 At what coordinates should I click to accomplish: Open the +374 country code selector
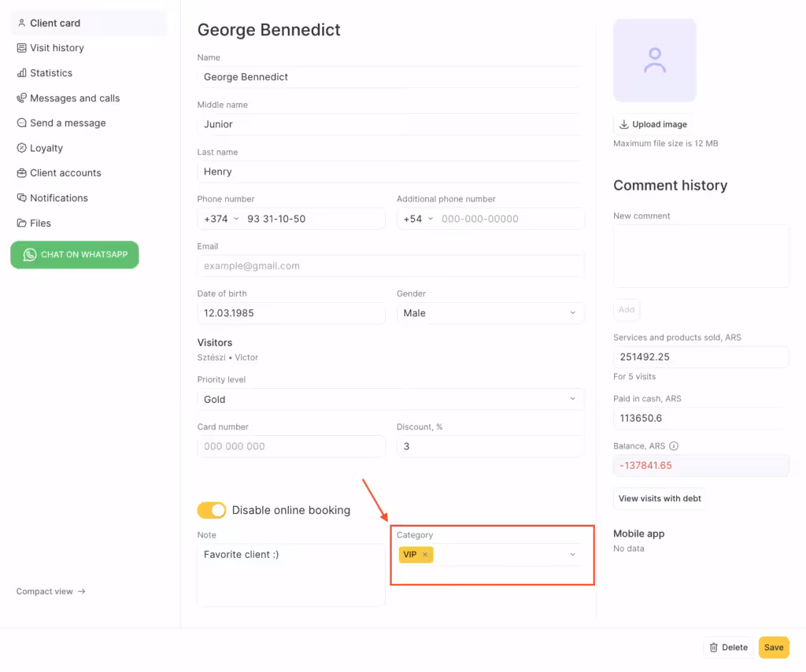click(x=221, y=219)
